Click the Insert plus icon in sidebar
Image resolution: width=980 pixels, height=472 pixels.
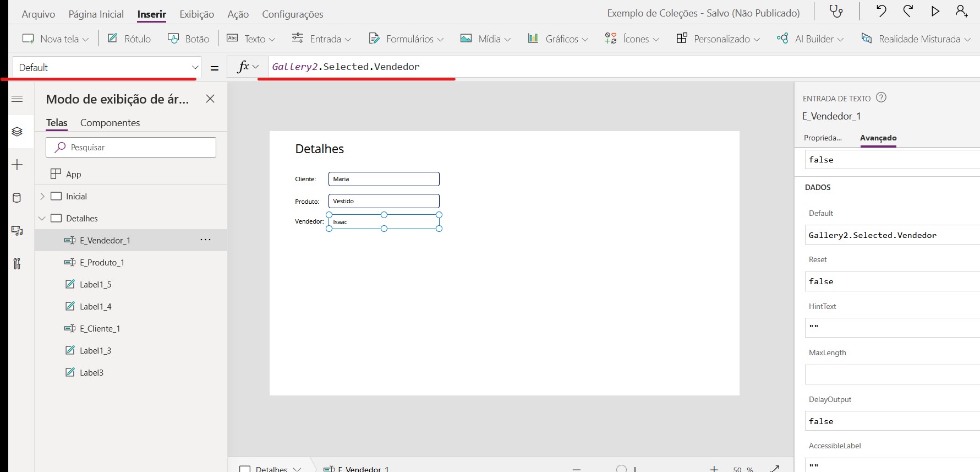17,165
